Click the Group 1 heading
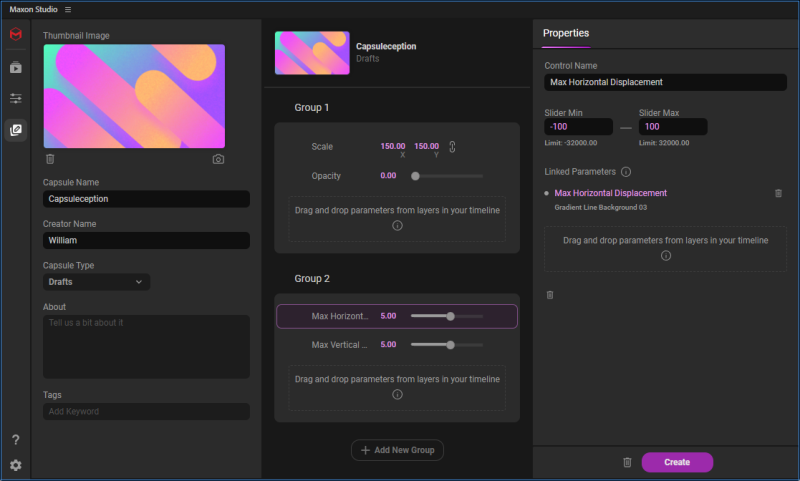 (x=312, y=108)
